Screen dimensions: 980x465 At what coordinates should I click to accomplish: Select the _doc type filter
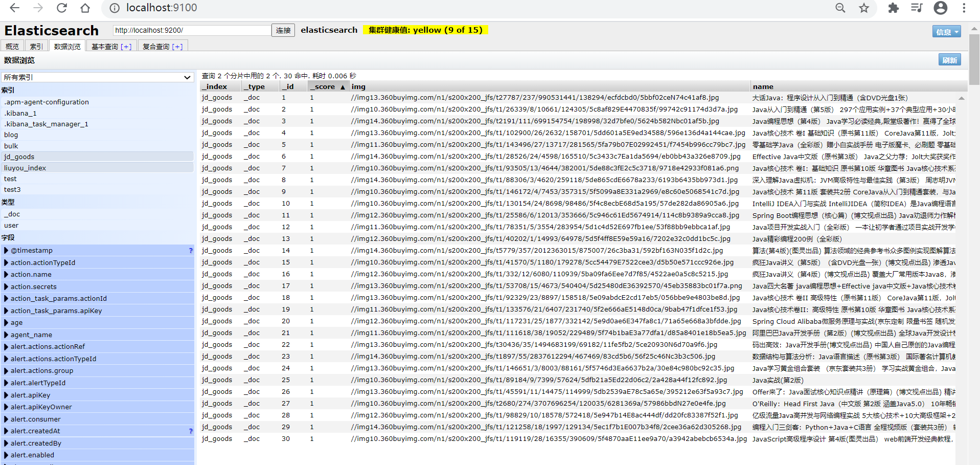[98, 214]
